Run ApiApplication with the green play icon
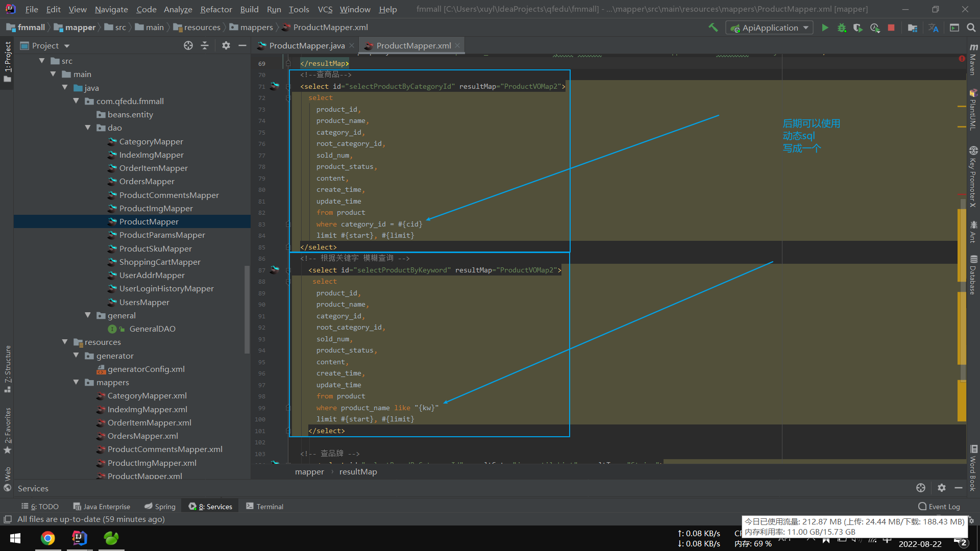Screen dimensions: 980x551 coord(825,28)
